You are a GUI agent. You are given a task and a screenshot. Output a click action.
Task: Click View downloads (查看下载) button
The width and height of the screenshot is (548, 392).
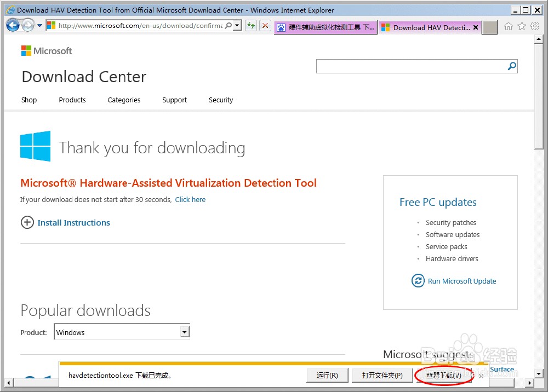point(444,375)
